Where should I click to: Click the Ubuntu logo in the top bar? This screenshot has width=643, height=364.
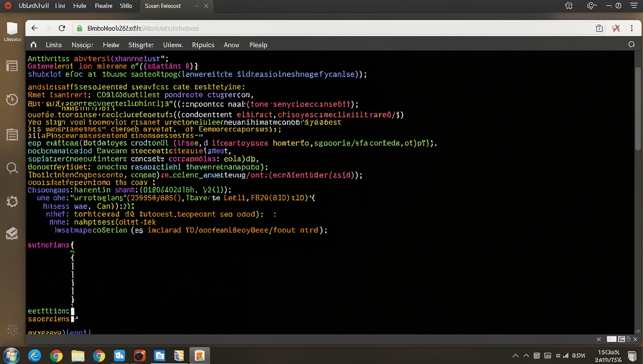click(x=8, y=6)
